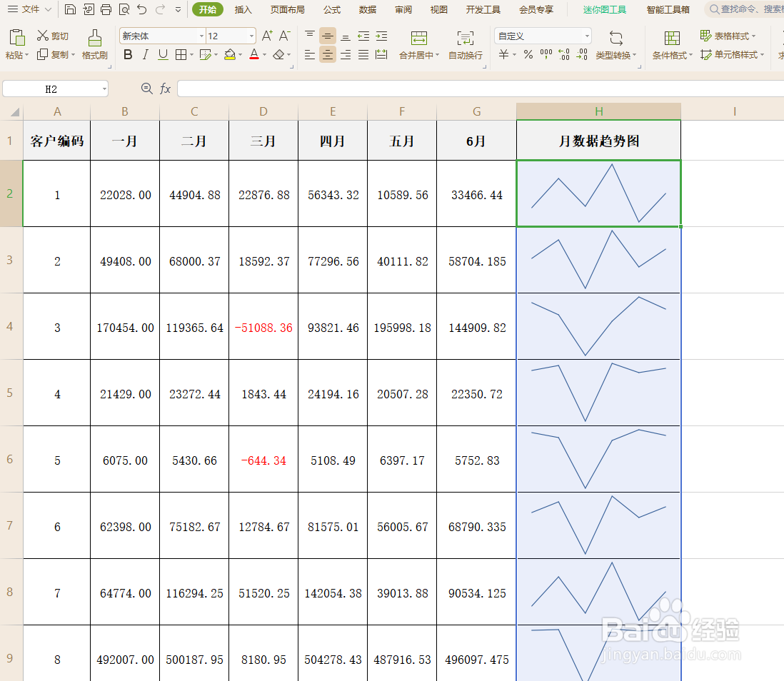Viewport: 784px width, 681px height.
Task: Click red cell value -51088.36
Action: (263, 328)
